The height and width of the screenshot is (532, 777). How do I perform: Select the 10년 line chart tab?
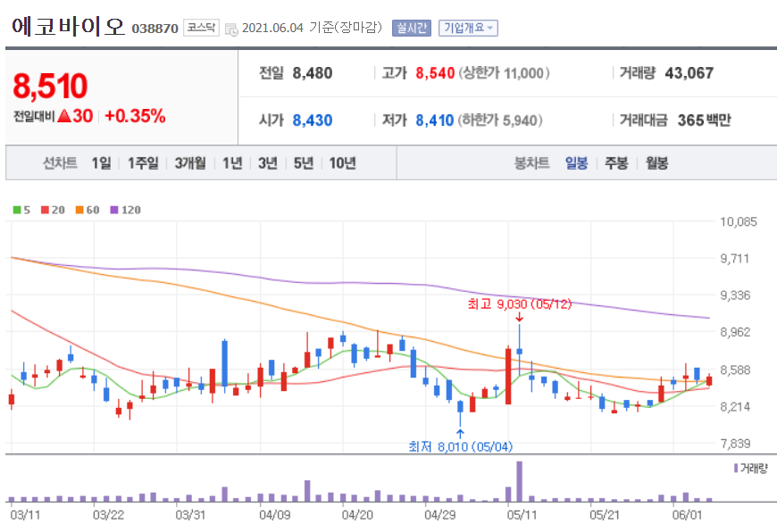[x=342, y=163]
